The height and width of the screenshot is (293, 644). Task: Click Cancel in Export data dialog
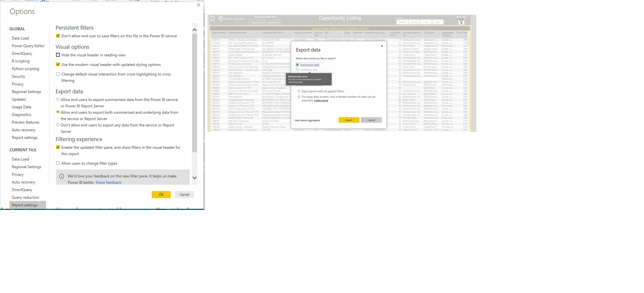371,120
